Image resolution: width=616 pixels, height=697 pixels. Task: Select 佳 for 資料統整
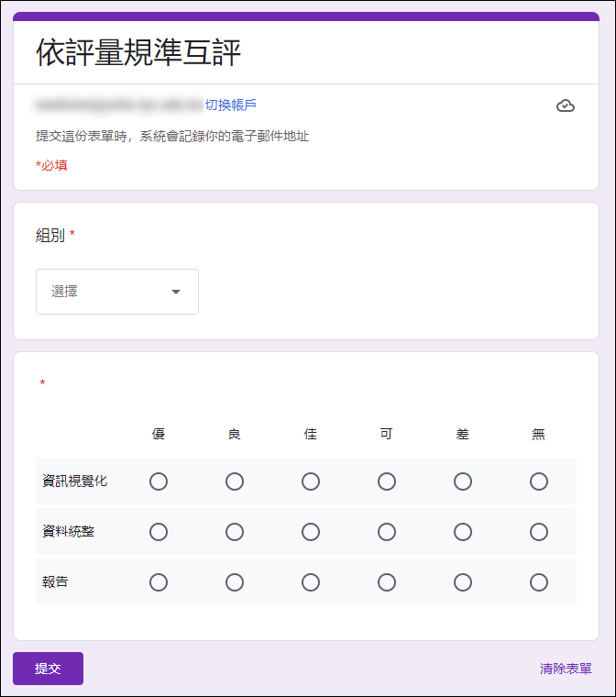pyautogui.click(x=311, y=532)
